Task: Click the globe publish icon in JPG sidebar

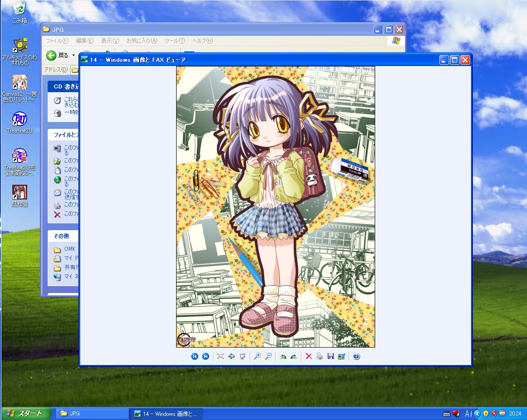Action: [57, 180]
